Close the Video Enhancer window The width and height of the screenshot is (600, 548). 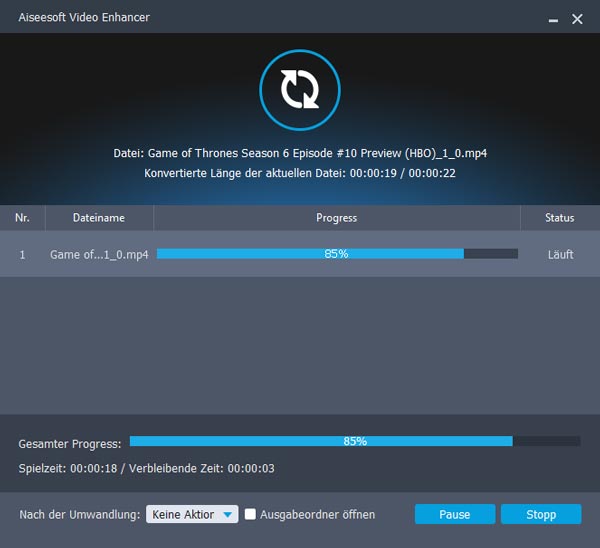(577, 19)
